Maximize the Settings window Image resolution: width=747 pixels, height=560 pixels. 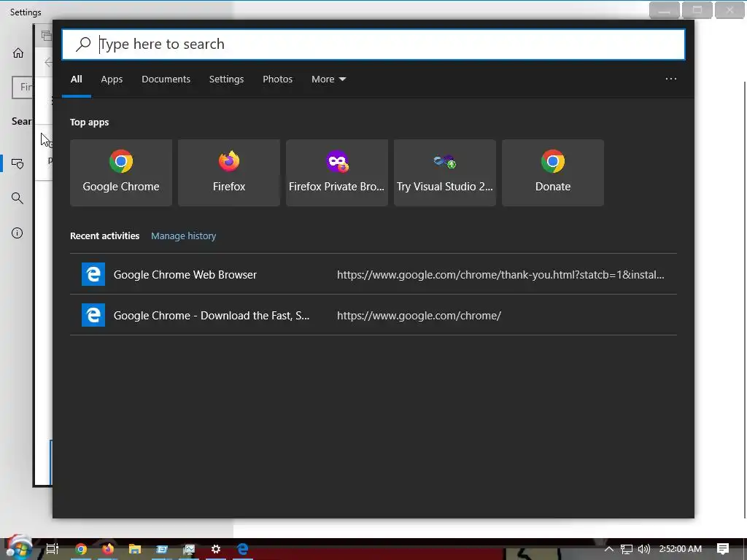tap(697, 10)
